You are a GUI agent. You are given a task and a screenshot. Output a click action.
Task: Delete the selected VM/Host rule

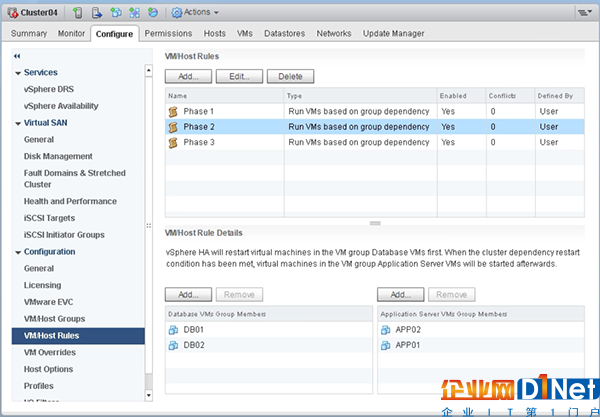click(x=290, y=77)
